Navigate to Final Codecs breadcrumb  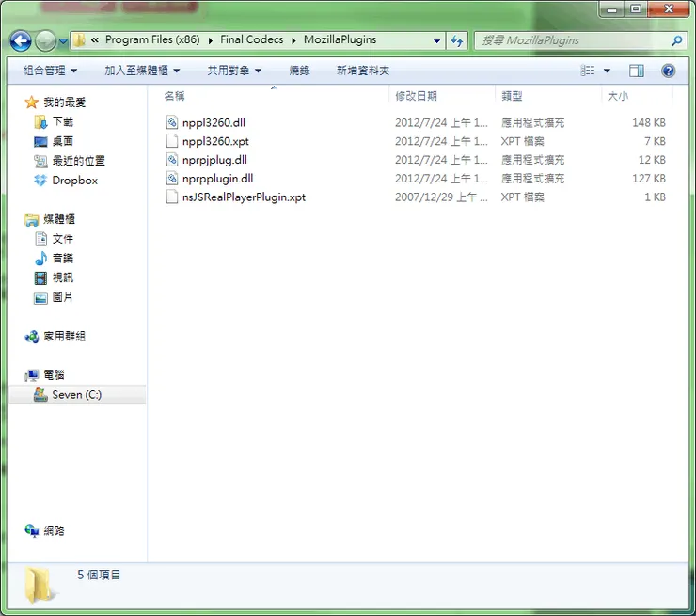coord(251,39)
